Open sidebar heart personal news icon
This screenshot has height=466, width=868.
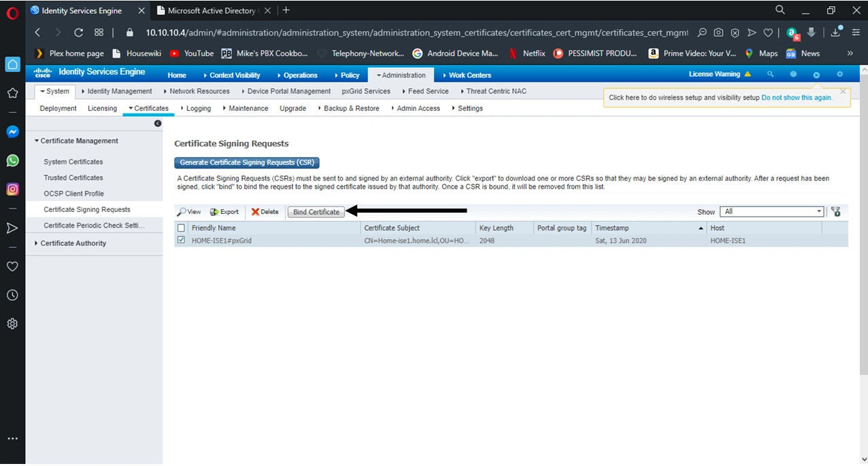coord(12,267)
